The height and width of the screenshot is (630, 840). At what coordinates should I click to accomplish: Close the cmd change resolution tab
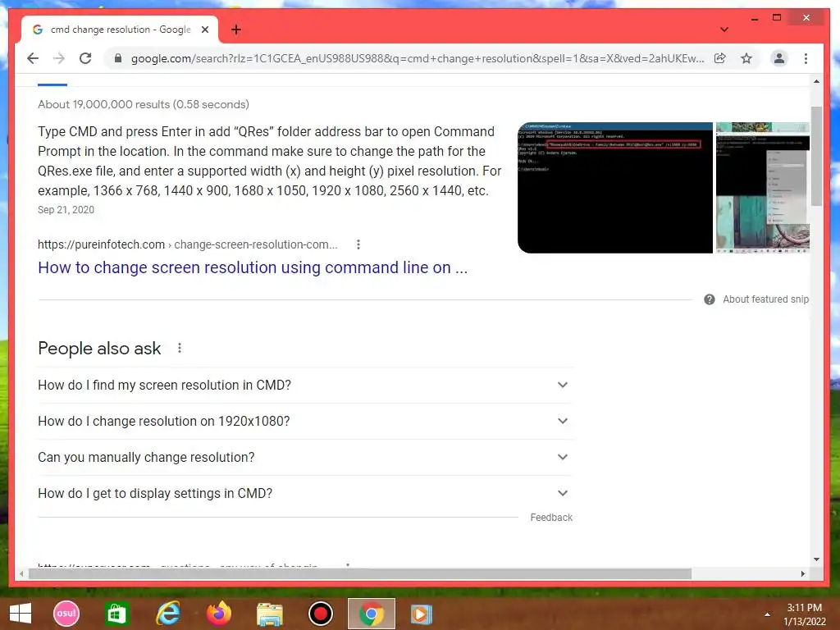coord(204,30)
